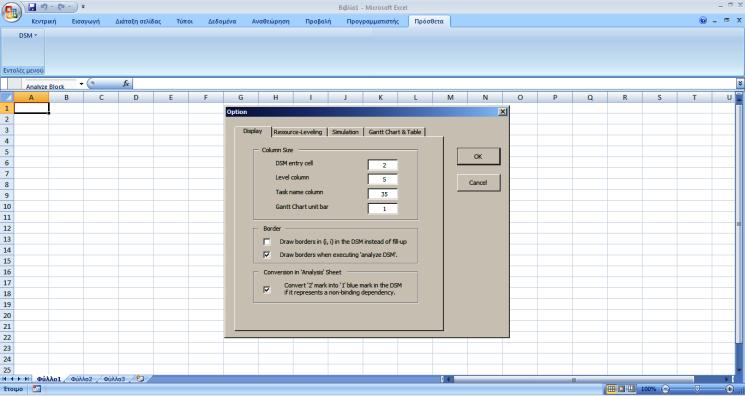Select column A header
The height and width of the screenshot is (396, 745).
[x=31, y=97]
